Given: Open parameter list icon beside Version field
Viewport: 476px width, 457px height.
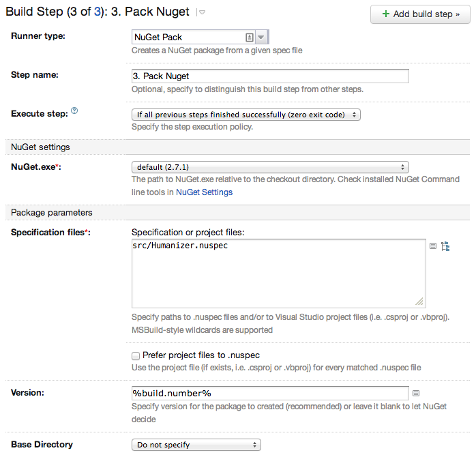Looking at the screenshot, I should coord(416,394).
